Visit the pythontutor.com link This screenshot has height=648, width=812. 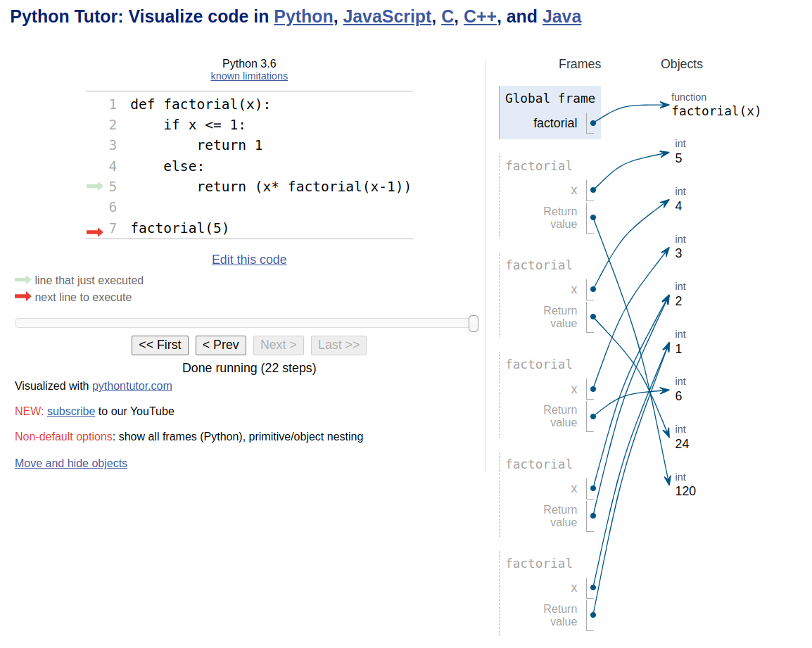pos(132,386)
